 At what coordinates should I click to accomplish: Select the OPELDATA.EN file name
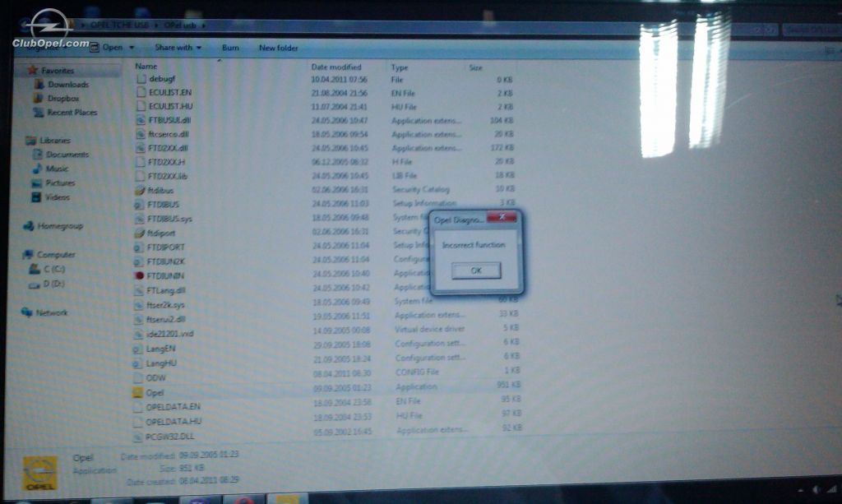tap(173, 407)
